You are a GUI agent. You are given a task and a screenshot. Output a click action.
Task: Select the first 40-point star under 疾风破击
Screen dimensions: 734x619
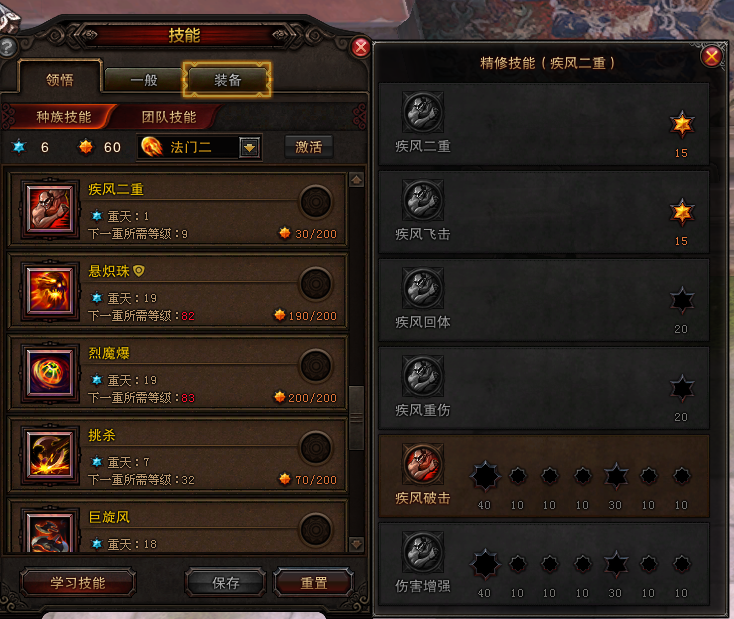pyautogui.click(x=485, y=476)
